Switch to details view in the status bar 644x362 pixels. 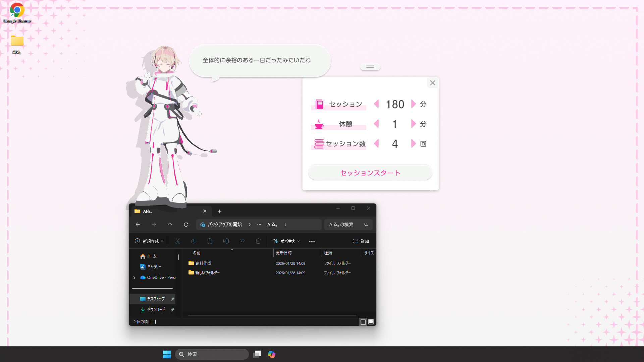[x=363, y=321]
